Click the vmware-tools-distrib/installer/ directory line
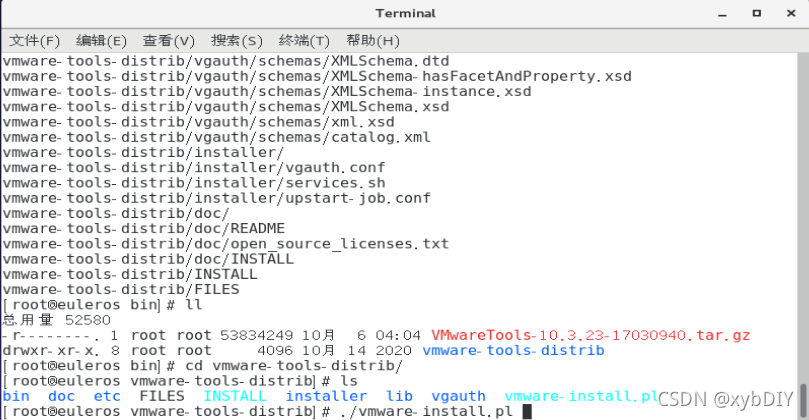The height and width of the screenshot is (420, 809). [143, 153]
